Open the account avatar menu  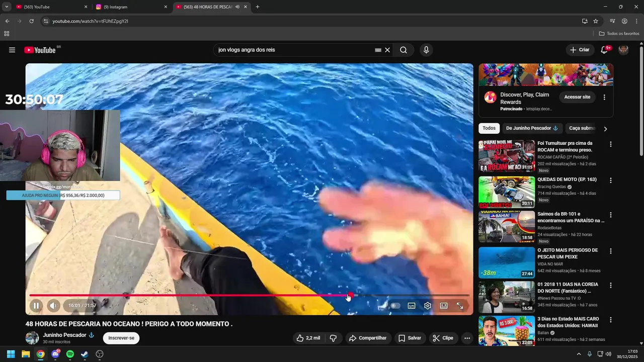[x=623, y=50]
